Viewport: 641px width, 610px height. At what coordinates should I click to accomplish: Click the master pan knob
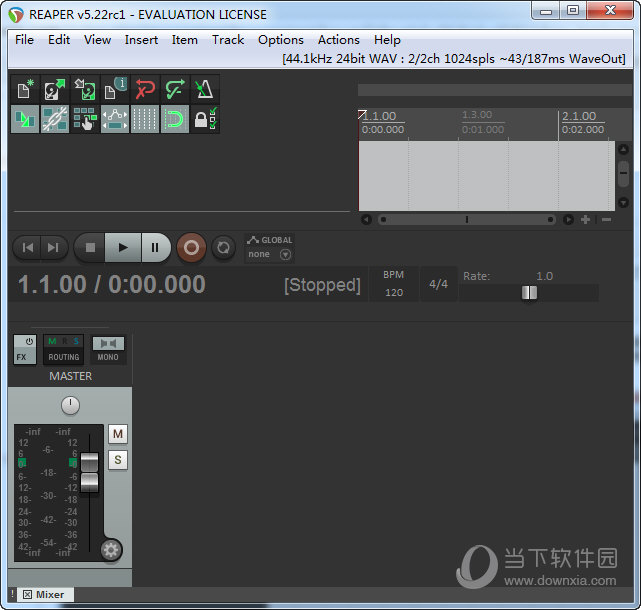pos(70,405)
